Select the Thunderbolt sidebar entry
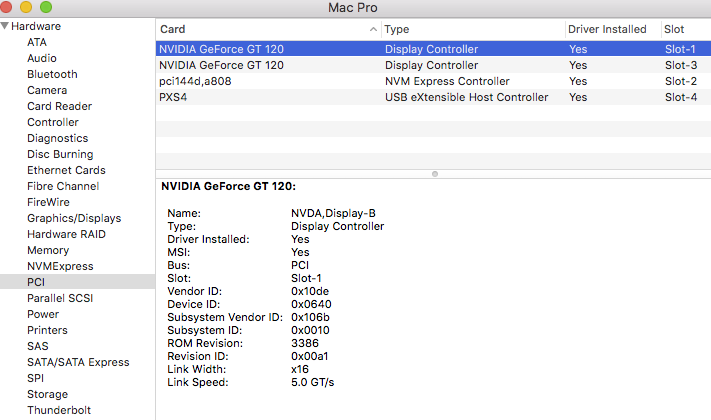This screenshot has height=420, width=711. (x=59, y=410)
